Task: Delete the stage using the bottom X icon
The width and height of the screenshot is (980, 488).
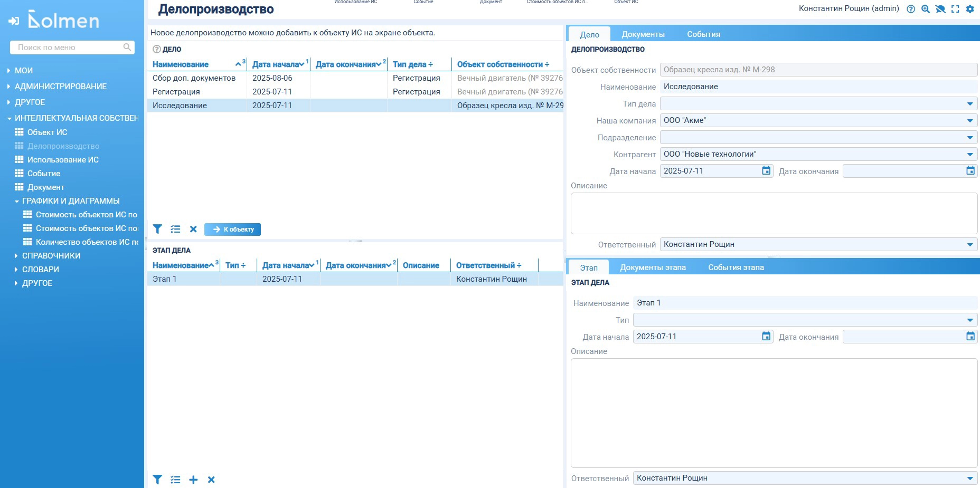Action: [211, 480]
